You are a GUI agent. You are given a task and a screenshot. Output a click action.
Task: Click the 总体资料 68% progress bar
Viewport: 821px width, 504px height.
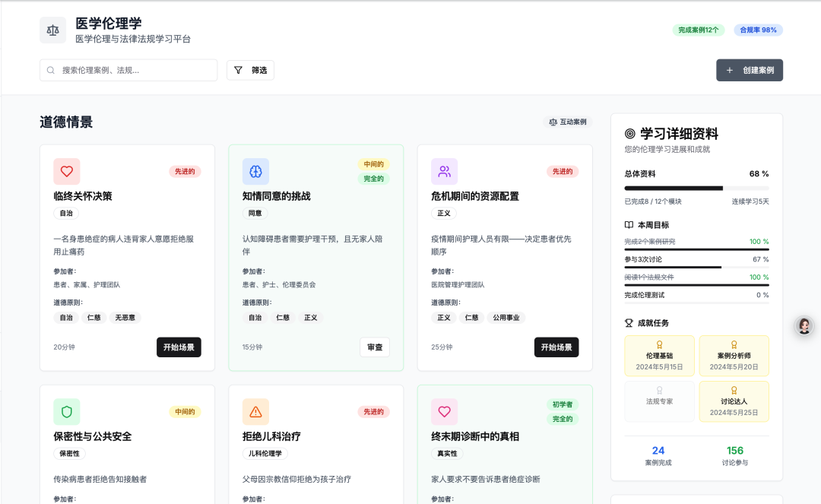tap(696, 188)
